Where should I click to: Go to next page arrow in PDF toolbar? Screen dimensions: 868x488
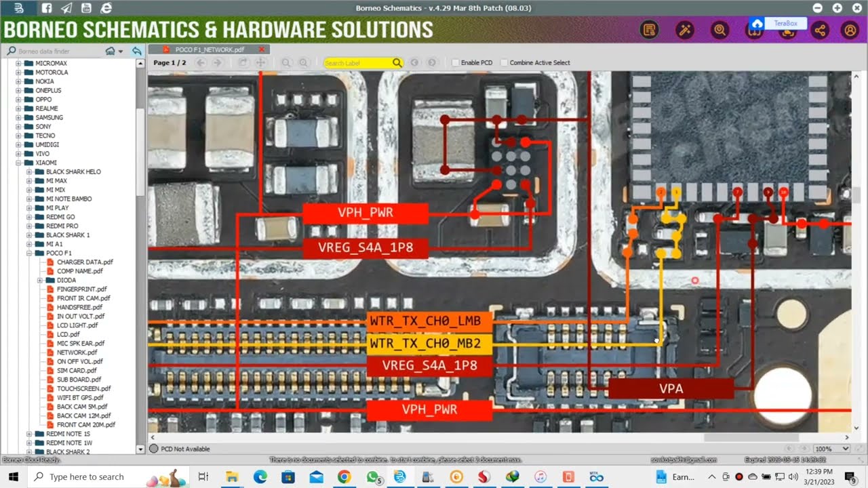click(x=217, y=62)
